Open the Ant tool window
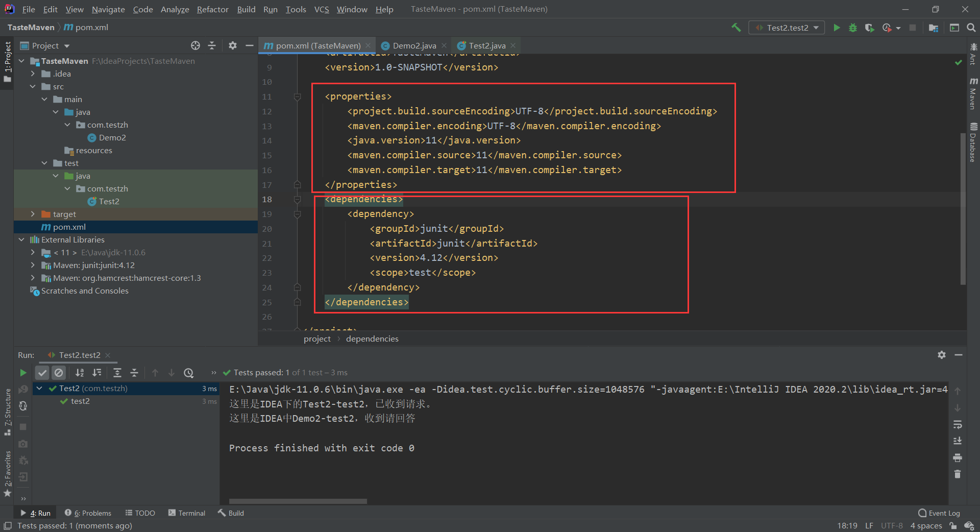 (973, 54)
